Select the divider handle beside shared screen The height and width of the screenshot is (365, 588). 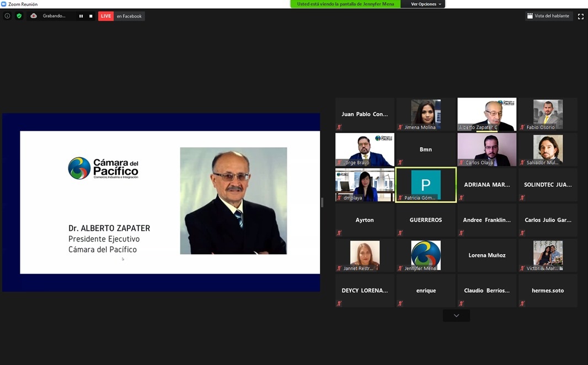click(322, 202)
